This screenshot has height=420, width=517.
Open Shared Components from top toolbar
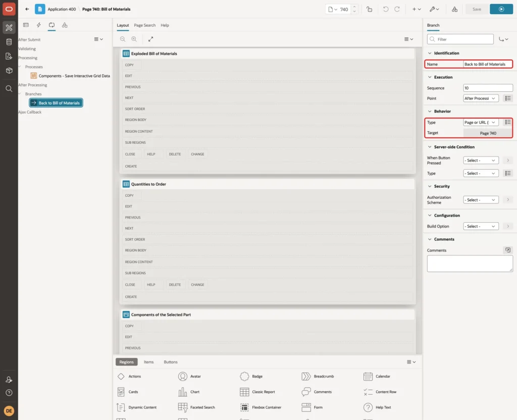click(x=454, y=9)
